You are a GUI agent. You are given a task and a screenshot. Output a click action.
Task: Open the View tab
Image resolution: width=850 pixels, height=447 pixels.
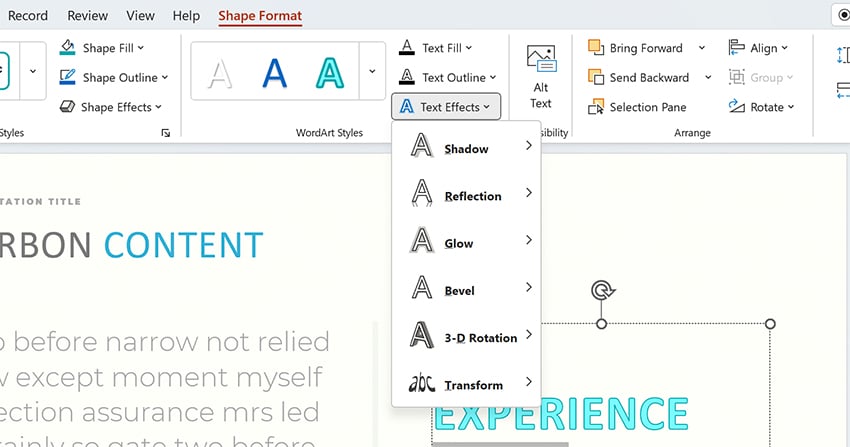(x=140, y=16)
